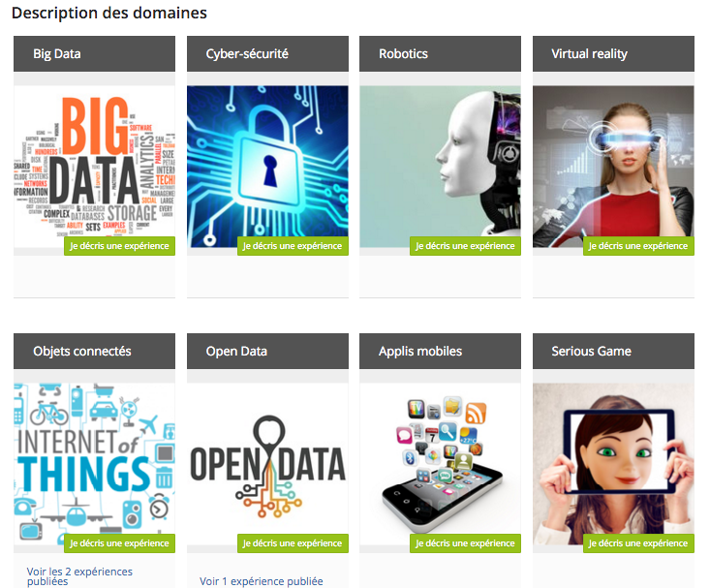This screenshot has height=588, width=710.
Task: Describe an experience for Virtual reality
Action: point(638,246)
